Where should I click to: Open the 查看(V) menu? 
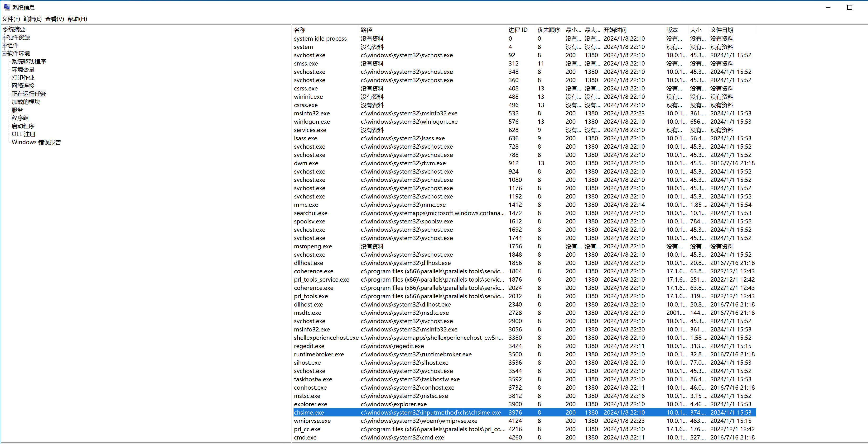[54, 19]
